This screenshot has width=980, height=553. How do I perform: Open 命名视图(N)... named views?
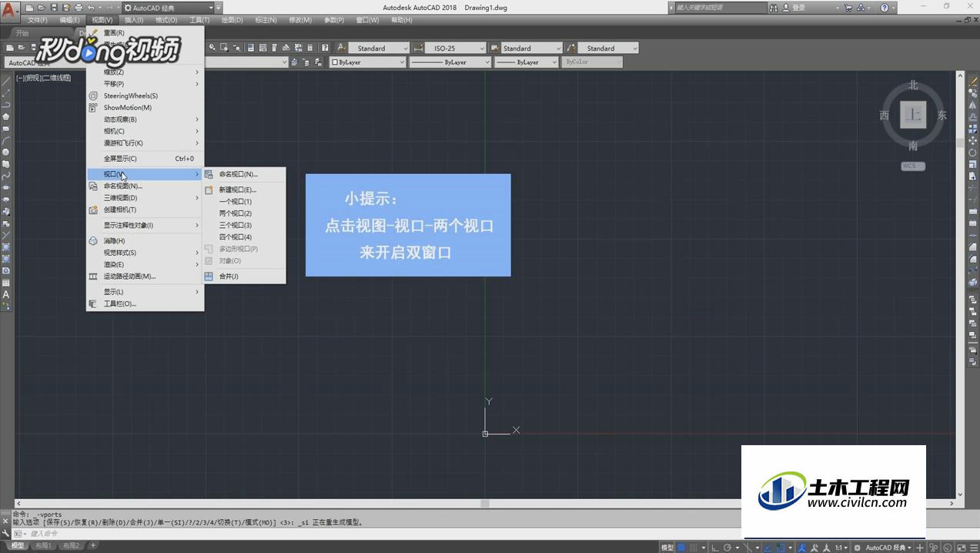(x=145, y=186)
